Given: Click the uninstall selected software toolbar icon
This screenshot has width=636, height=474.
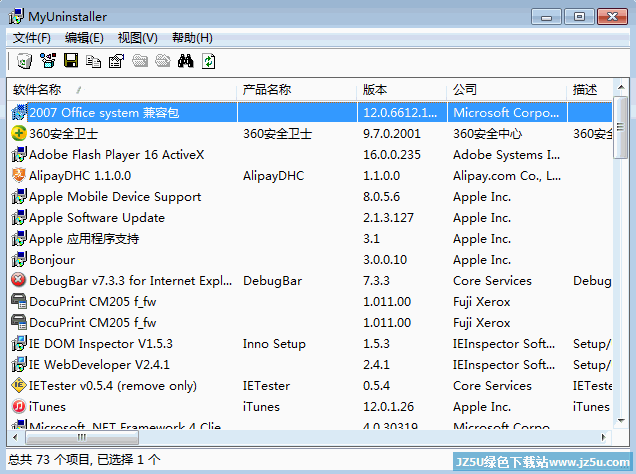Looking at the screenshot, I should [x=24, y=61].
